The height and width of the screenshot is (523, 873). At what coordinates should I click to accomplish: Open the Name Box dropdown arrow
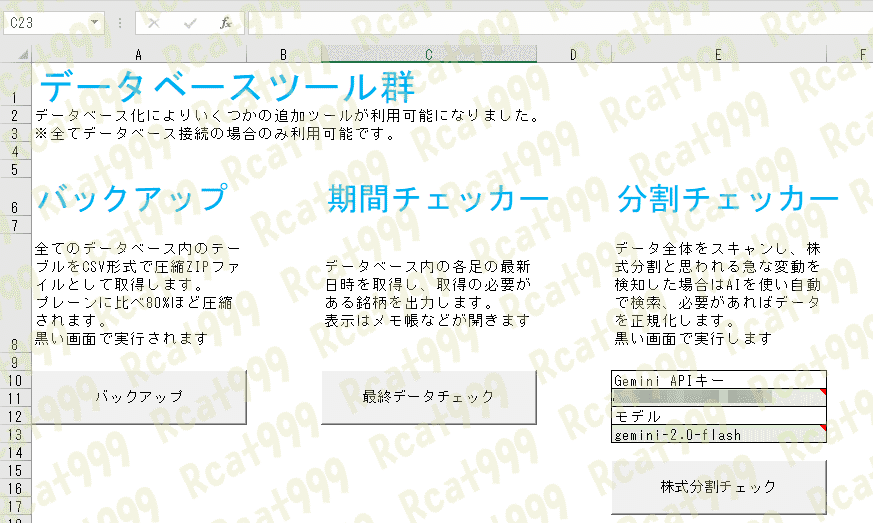coord(95,23)
